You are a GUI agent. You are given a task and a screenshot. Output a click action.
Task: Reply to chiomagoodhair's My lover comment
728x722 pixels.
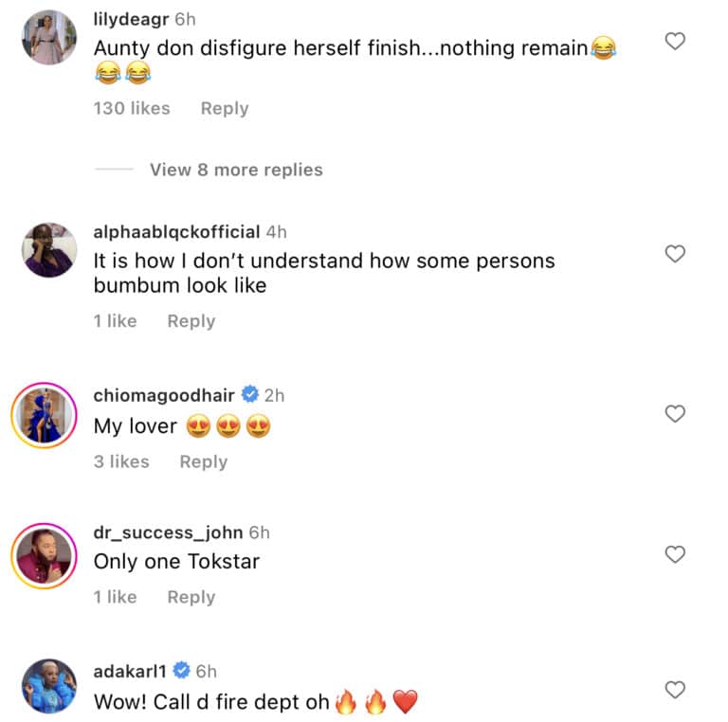click(x=204, y=461)
